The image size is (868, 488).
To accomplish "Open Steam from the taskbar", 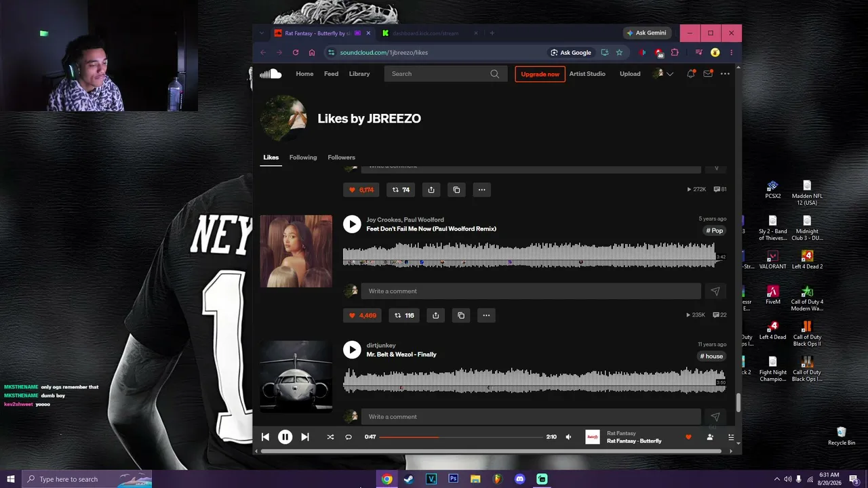I will click(408, 479).
